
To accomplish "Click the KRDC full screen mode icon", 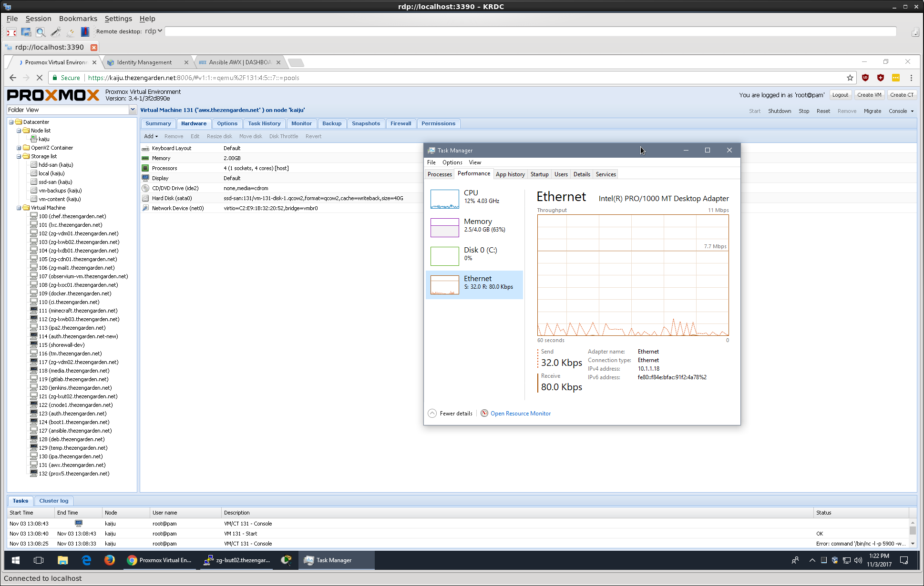I will (11, 32).
